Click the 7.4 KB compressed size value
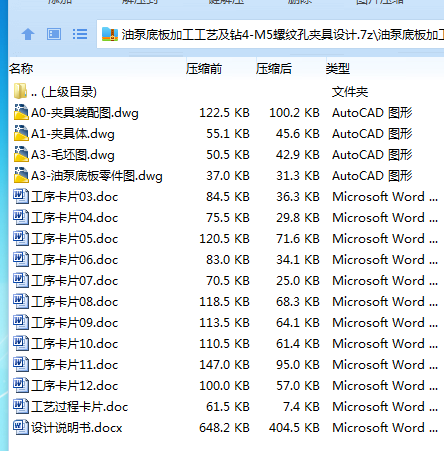444x451 pixels. pyautogui.click(x=301, y=407)
